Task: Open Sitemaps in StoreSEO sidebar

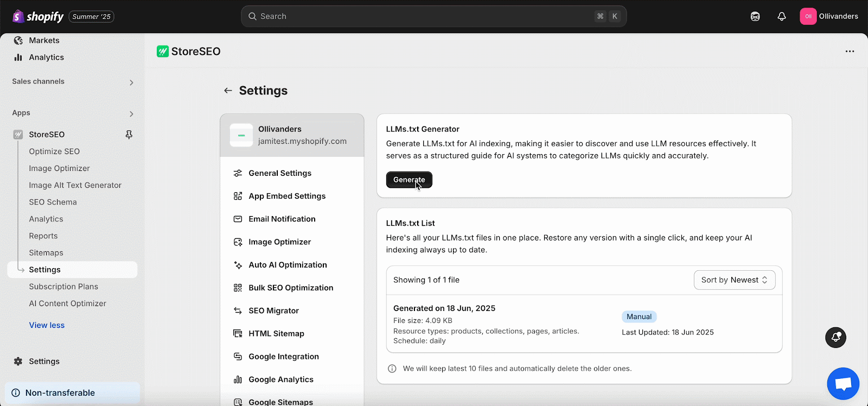Action: [46, 253]
